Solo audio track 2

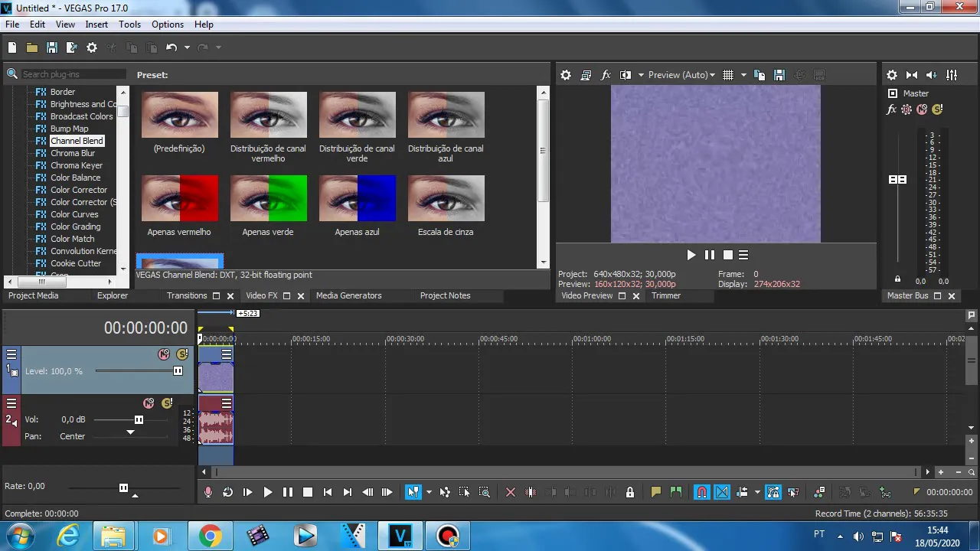coord(167,403)
